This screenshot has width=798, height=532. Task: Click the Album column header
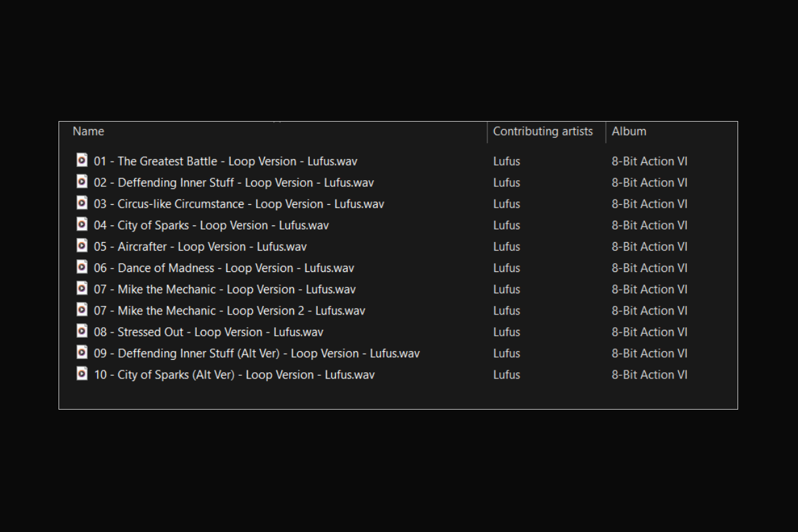click(x=629, y=132)
